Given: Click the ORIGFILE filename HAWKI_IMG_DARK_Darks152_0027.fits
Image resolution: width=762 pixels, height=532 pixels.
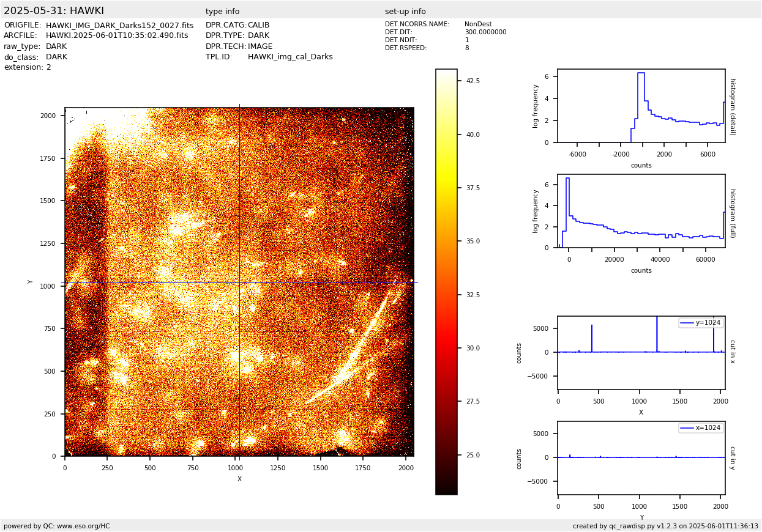Looking at the screenshot, I should tap(119, 26).
